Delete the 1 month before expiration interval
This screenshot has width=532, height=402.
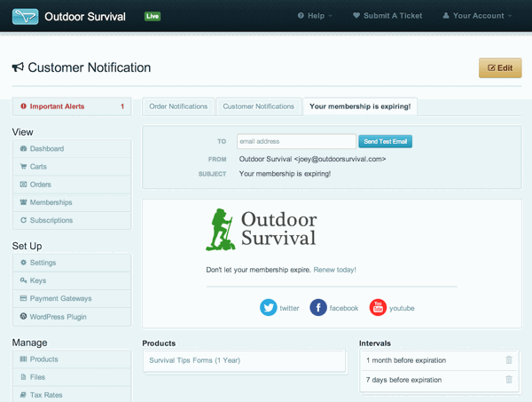[509, 360]
